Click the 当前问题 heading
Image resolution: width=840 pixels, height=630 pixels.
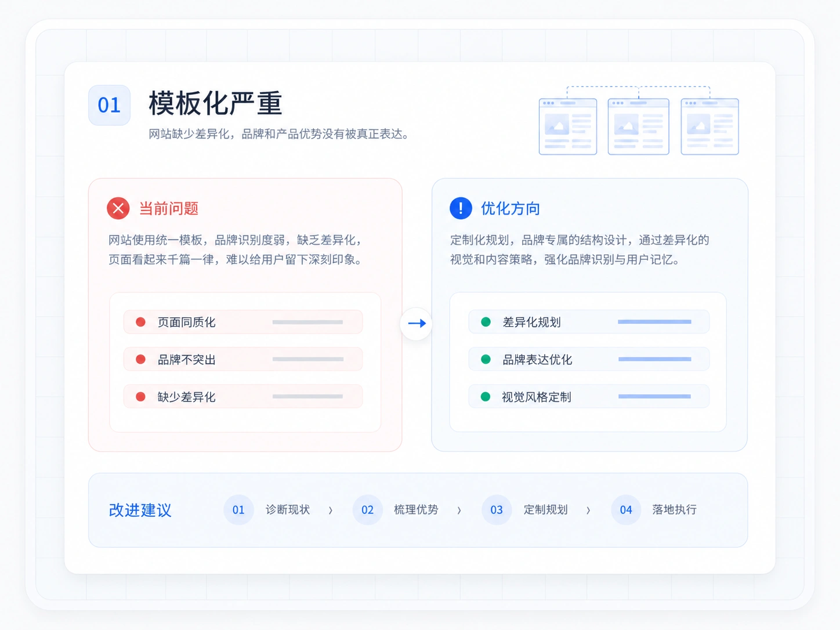tap(169, 209)
